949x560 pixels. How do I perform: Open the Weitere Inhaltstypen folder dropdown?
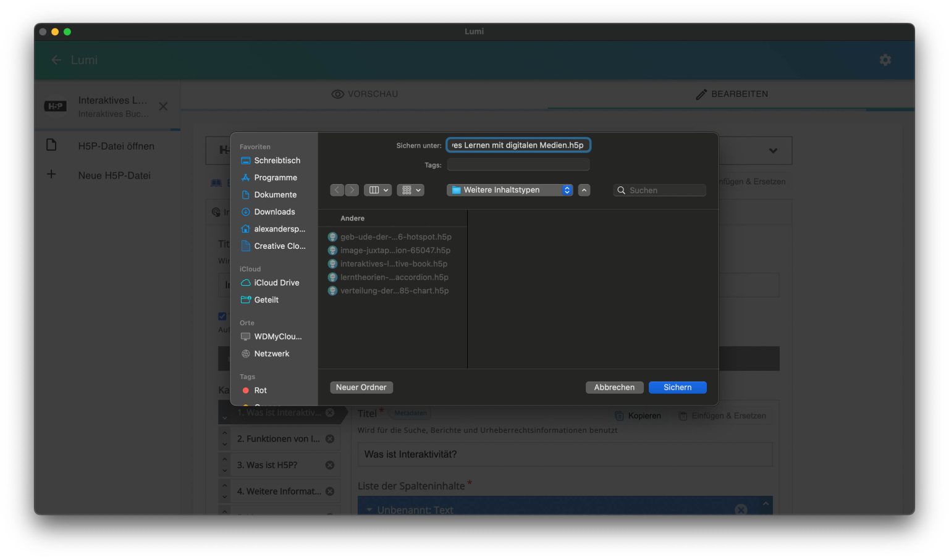(509, 190)
